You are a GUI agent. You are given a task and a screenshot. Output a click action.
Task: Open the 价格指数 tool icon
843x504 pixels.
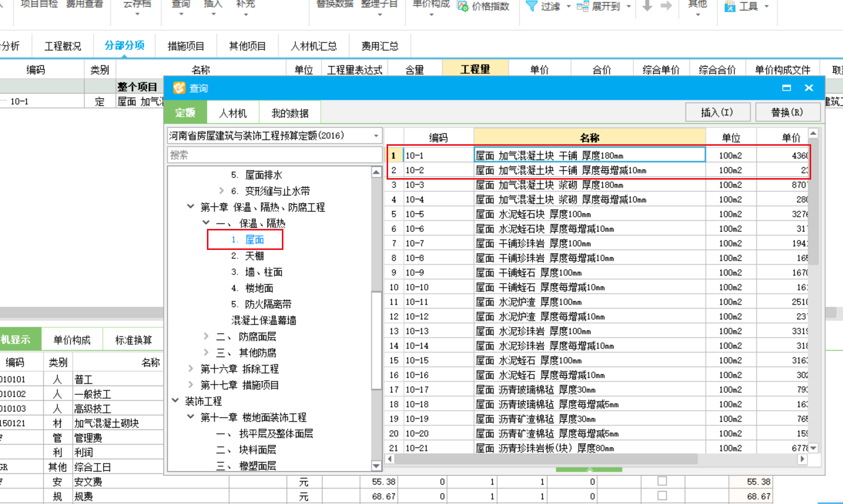pyautogui.click(x=463, y=6)
